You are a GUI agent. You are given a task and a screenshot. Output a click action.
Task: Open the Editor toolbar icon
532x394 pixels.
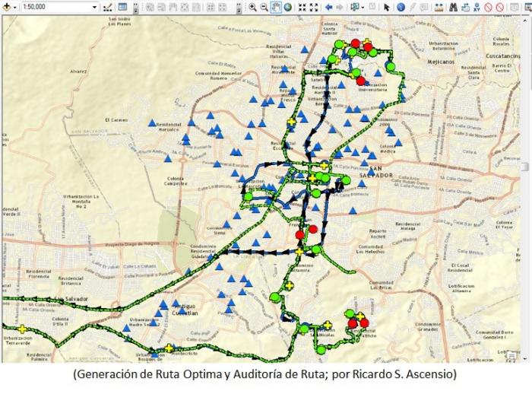[108, 7]
